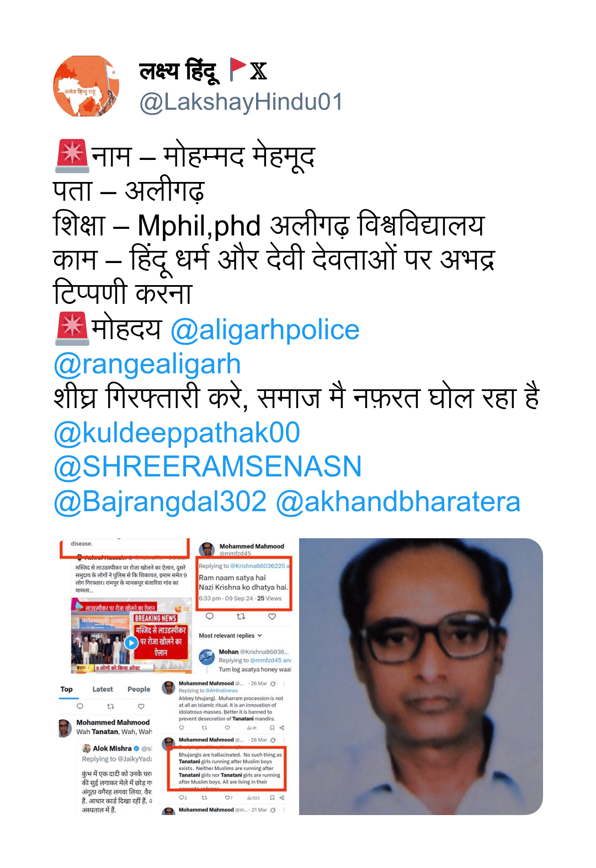This screenshot has height=868, width=596.
Task: Open the @SHREERAMSENASN mention
Action: point(207,467)
